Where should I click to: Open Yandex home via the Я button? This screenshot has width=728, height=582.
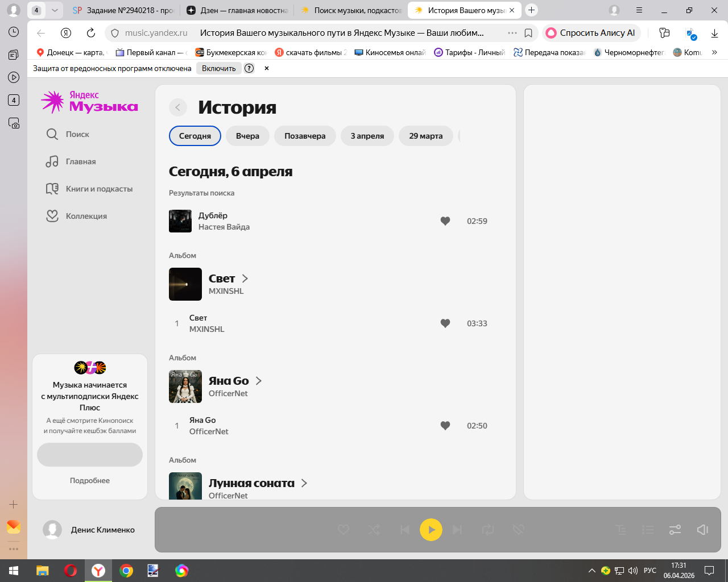pyautogui.click(x=66, y=33)
